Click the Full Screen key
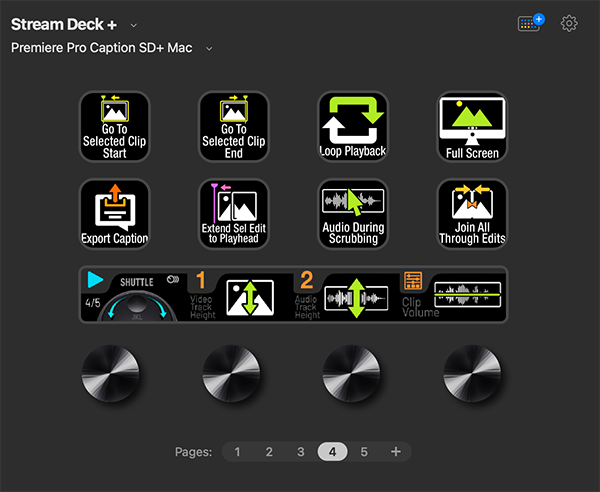600x492 pixels. (x=472, y=127)
